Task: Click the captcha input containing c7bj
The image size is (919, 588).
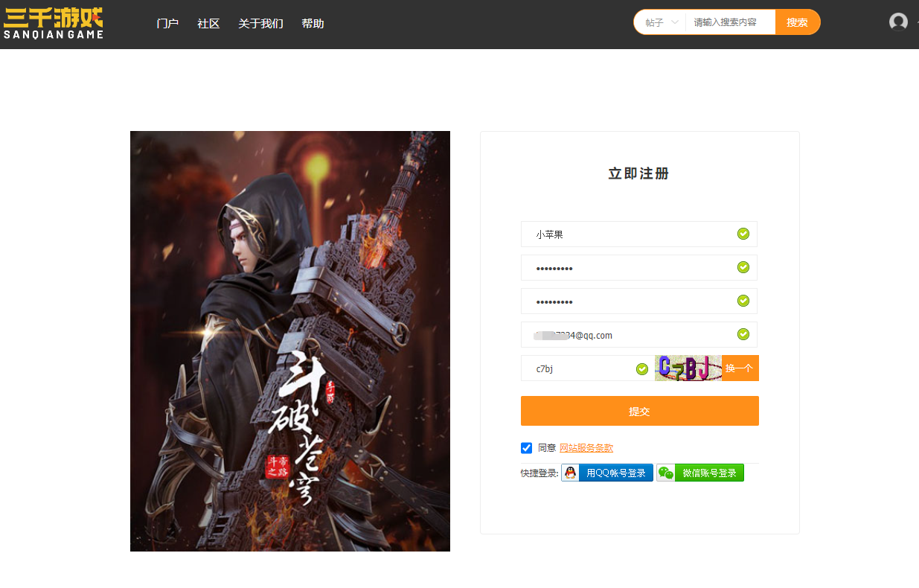Action: [x=588, y=368]
